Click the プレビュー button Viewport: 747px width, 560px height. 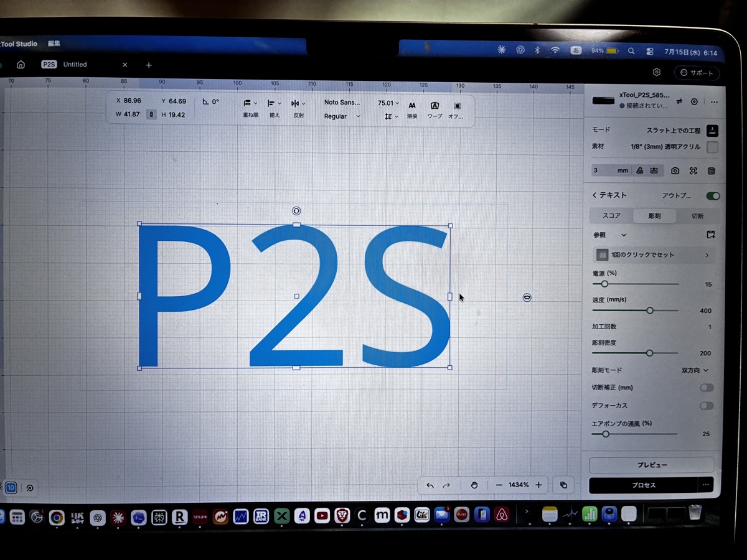click(651, 465)
